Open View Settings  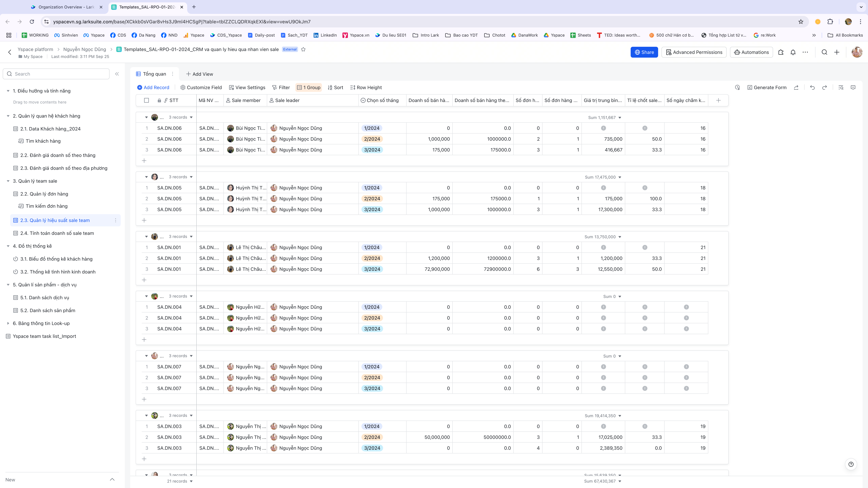[247, 88]
